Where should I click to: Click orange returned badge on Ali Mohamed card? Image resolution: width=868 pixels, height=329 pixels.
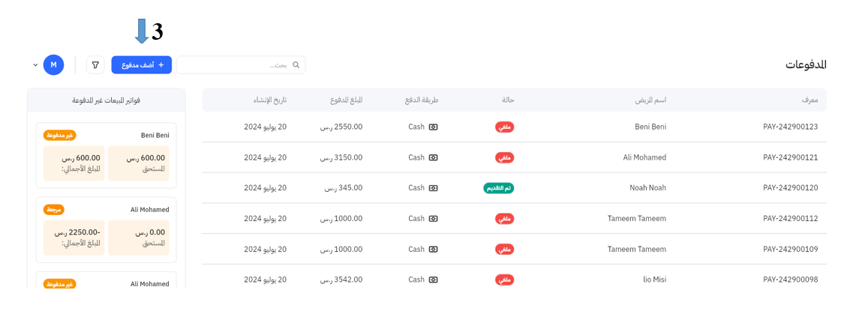pyautogui.click(x=54, y=210)
